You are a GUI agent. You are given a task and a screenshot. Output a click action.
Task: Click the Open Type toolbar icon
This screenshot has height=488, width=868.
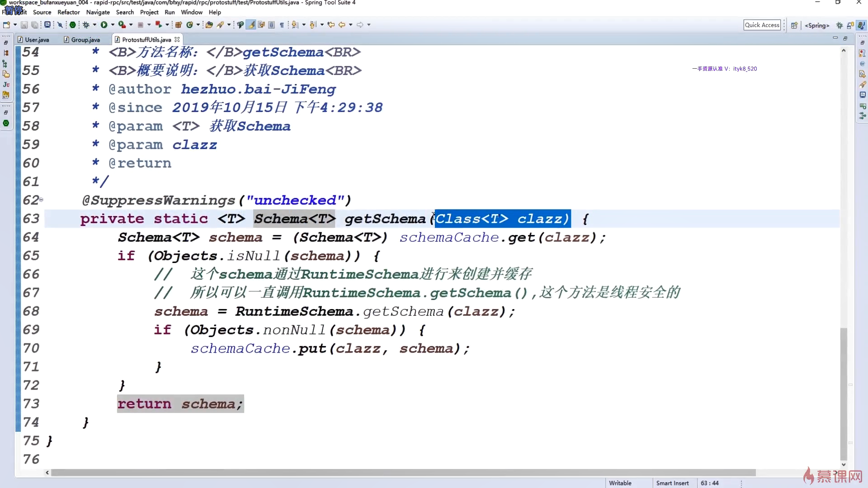209,25
